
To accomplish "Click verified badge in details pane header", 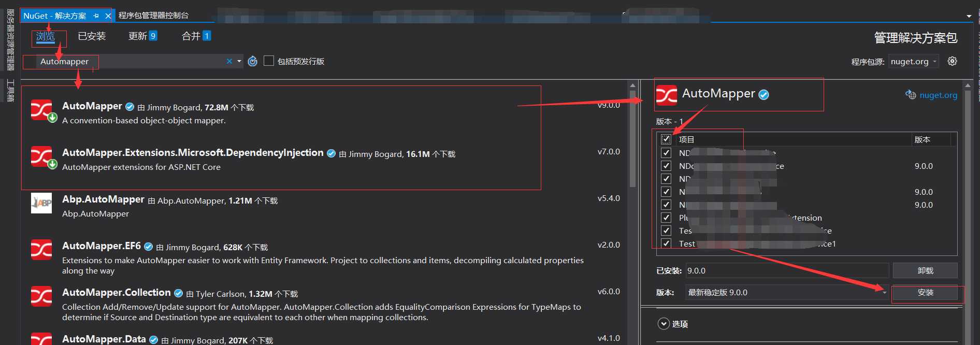I will pyautogui.click(x=763, y=95).
